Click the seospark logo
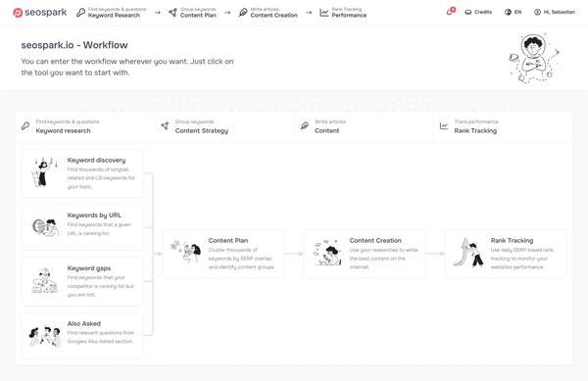Viewport: 588px width, 381px height. coord(40,13)
